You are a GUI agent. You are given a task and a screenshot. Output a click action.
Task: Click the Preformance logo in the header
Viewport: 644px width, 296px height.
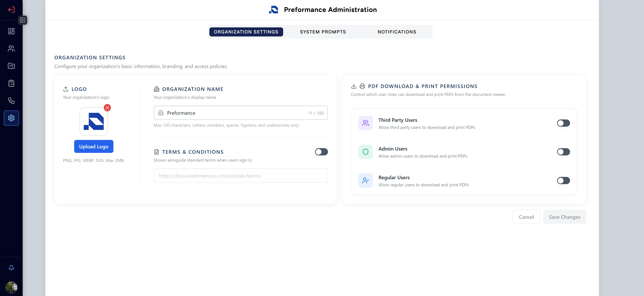[x=273, y=10]
